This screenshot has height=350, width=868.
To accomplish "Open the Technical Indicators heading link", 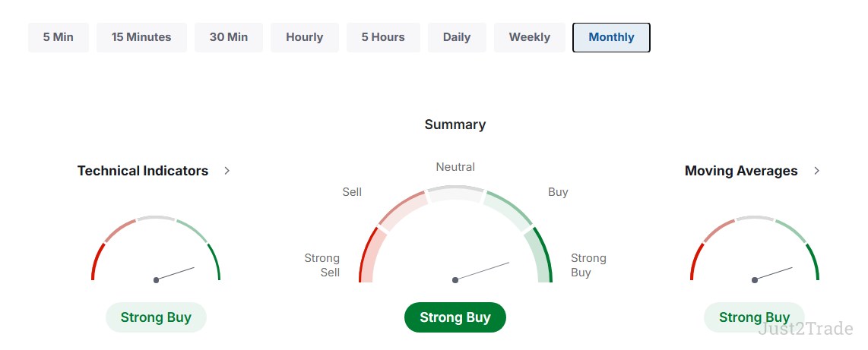I will (143, 171).
